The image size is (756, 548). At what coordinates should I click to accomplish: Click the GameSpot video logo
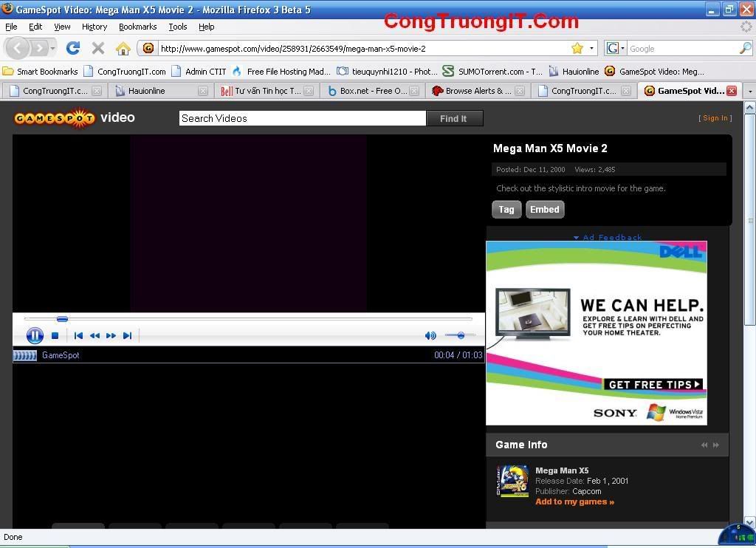pyautogui.click(x=75, y=117)
